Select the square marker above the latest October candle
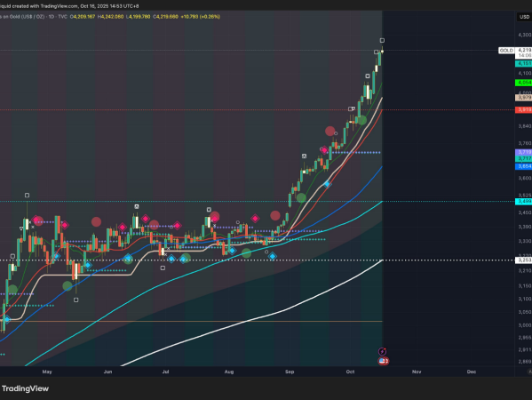This screenshot has width=532, height=400. pos(382,40)
